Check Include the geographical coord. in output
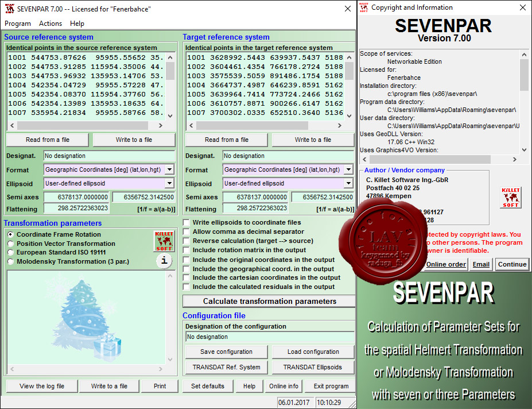 [187, 269]
